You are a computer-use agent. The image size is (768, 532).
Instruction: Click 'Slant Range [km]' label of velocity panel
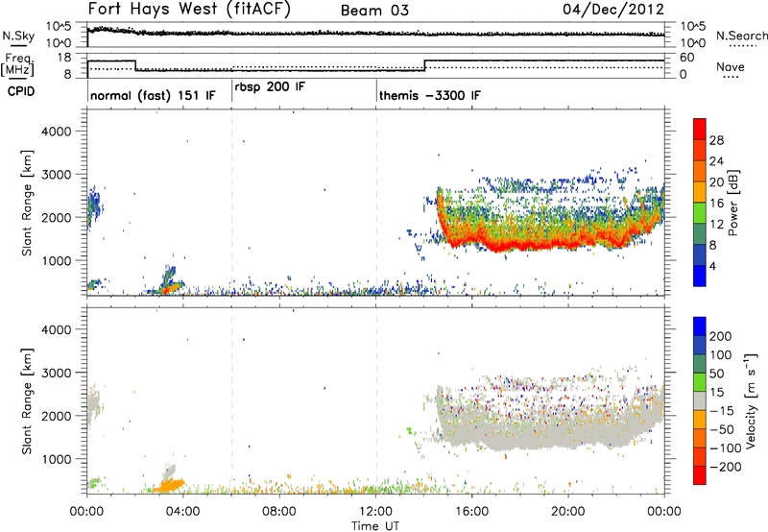click(x=27, y=400)
